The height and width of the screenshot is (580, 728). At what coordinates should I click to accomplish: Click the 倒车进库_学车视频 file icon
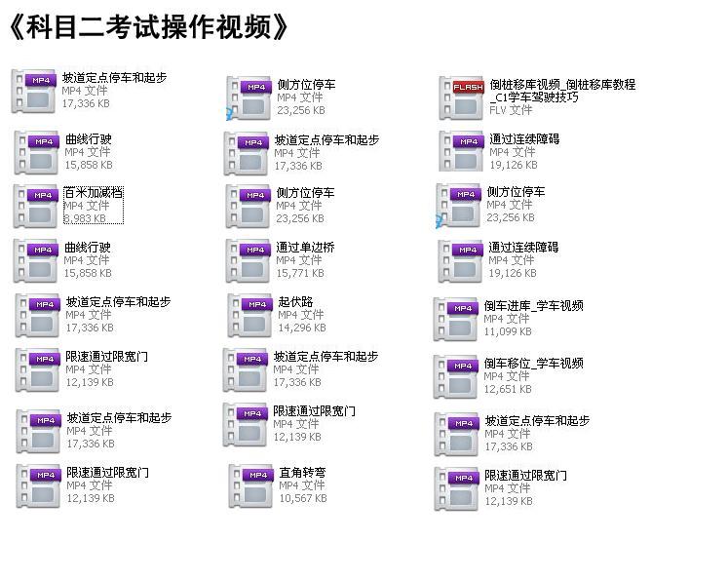pyautogui.click(x=455, y=320)
